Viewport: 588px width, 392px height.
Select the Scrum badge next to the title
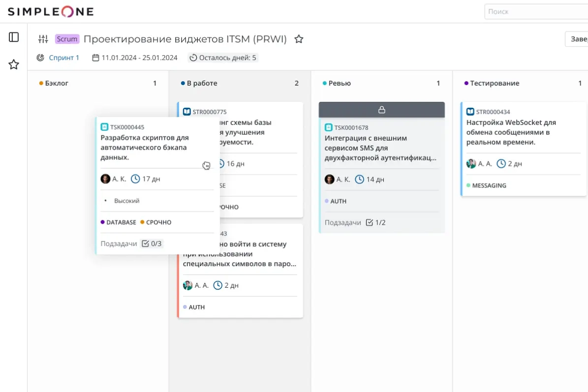(67, 38)
